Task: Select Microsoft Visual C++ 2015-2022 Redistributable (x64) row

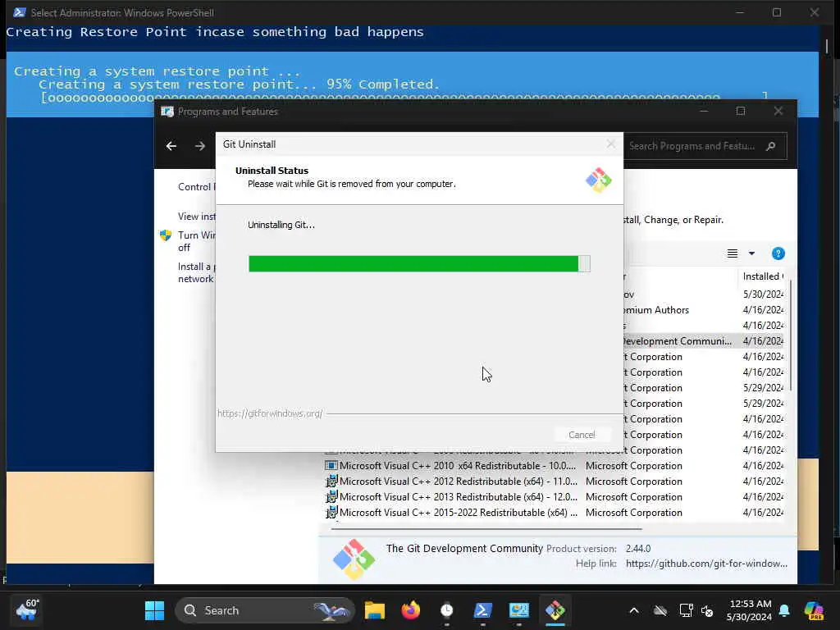Action: coord(555,513)
